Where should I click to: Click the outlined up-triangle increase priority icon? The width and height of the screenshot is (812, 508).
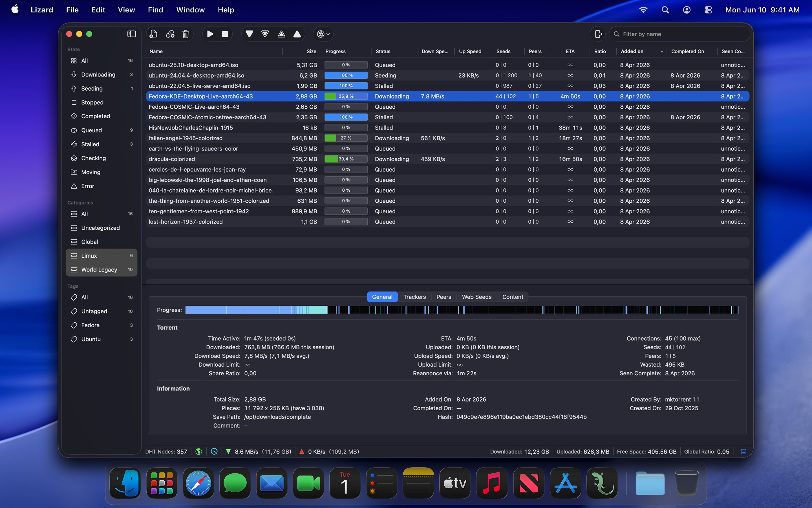tap(281, 34)
